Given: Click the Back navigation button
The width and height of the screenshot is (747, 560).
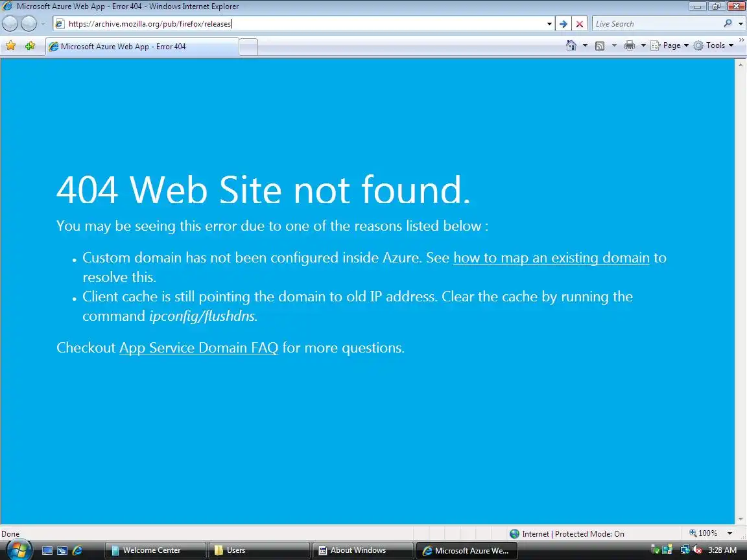Looking at the screenshot, I should pyautogui.click(x=10, y=23).
